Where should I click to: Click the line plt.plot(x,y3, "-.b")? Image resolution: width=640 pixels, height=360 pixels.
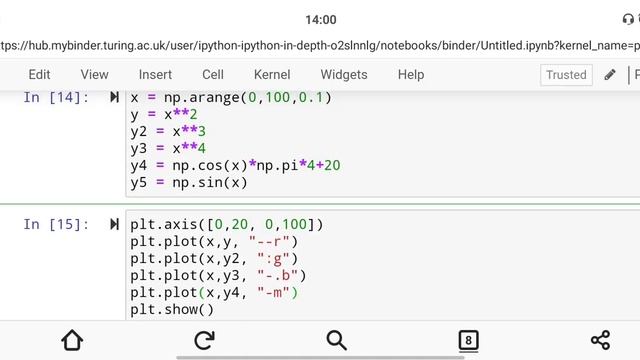(x=218, y=276)
